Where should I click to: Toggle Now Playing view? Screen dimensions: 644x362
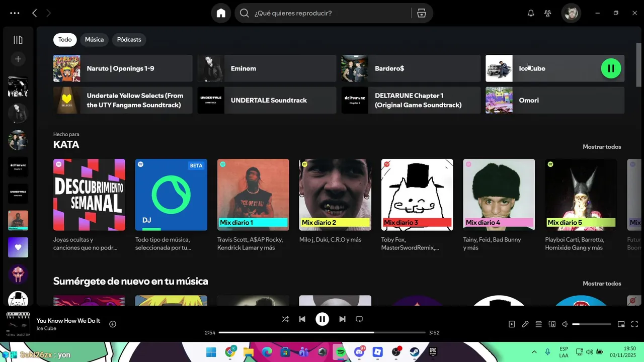click(x=512, y=324)
